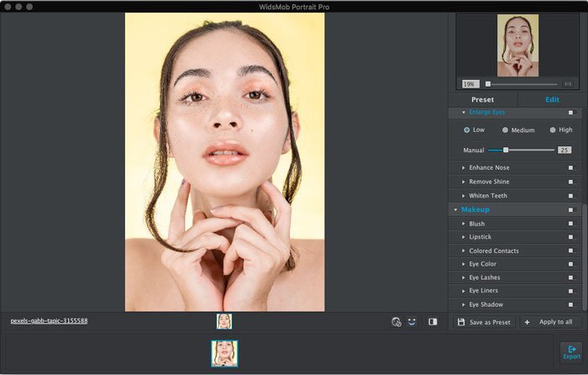This screenshot has width=588, height=375.
Task: Click the Export icon button
Action: click(x=571, y=351)
